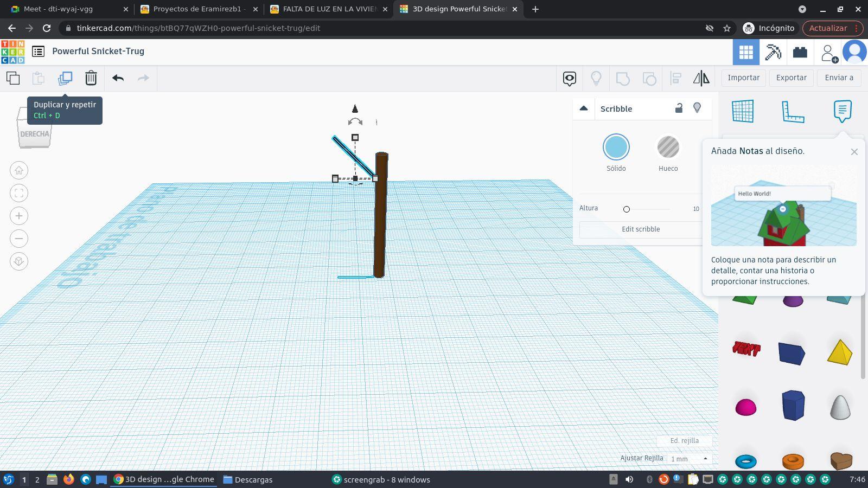This screenshot has height=488, width=868.
Task: Open Descargas from the taskbar
Action: point(248,480)
